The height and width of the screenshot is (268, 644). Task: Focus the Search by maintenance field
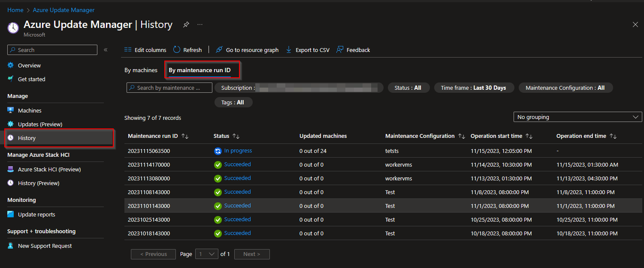point(169,88)
